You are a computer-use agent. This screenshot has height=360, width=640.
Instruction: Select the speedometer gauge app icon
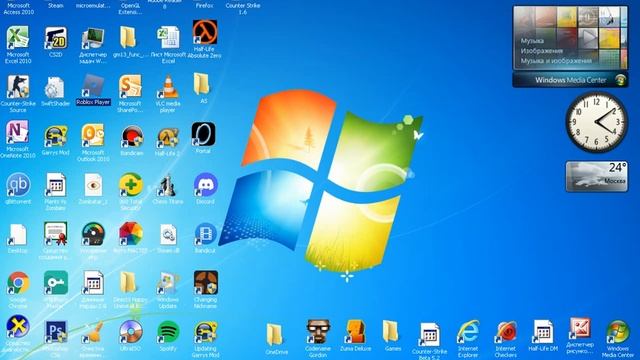(93, 234)
